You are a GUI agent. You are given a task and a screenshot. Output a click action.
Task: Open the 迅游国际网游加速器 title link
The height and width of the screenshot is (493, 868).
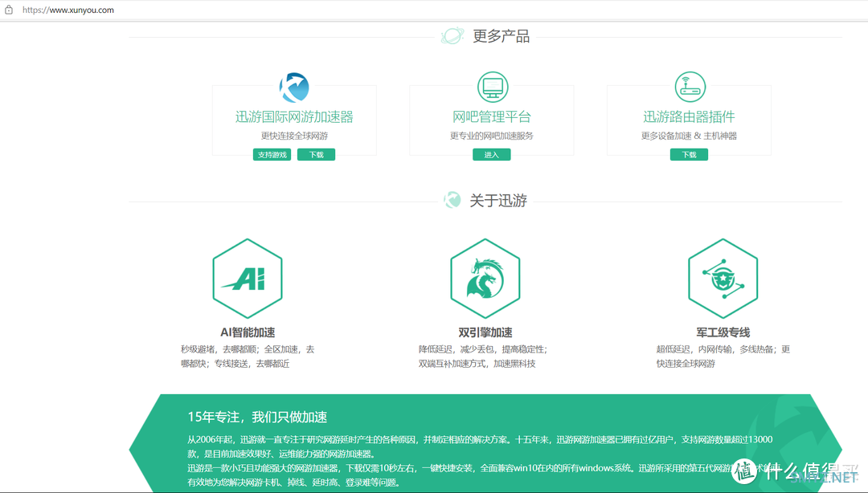tap(294, 116)
